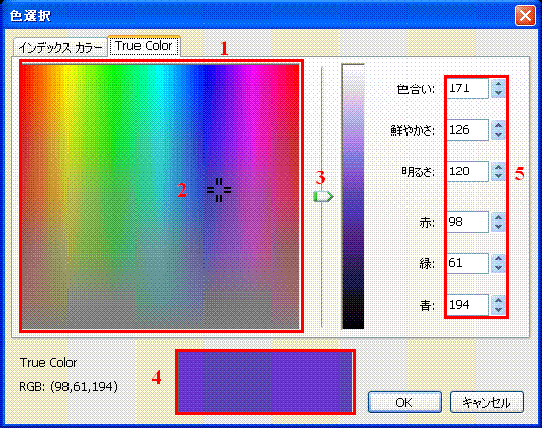Click the キャンセル button
Viewport: 542px width, 428px height.
487,402
